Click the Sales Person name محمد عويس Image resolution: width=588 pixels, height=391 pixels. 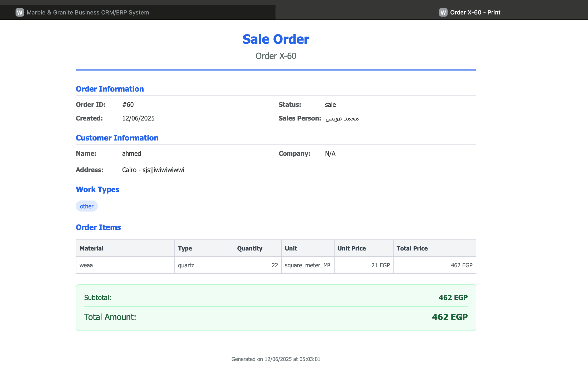pos(342,118)
